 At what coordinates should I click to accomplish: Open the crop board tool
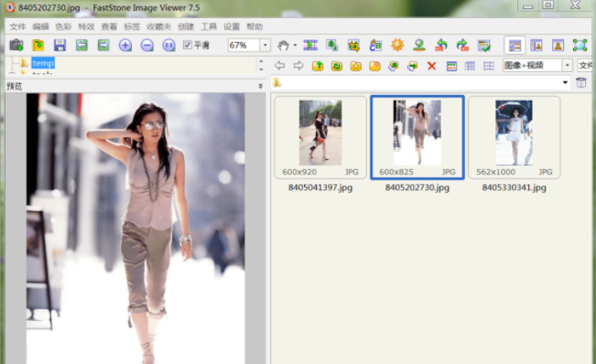click(x=354, y=46)
